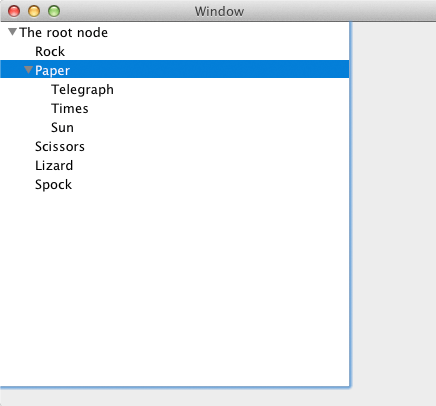Click the highlighted Paper label

tap(53, 70)
